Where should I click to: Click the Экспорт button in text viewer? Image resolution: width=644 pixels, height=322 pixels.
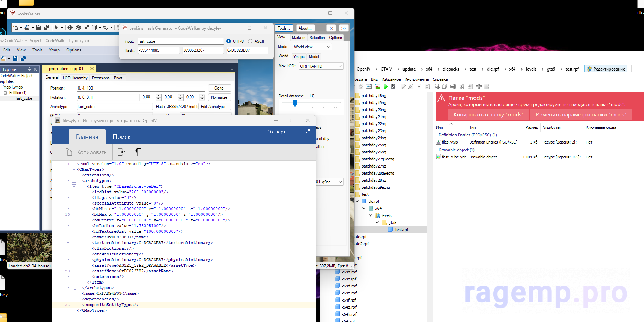tap(276, 132)
